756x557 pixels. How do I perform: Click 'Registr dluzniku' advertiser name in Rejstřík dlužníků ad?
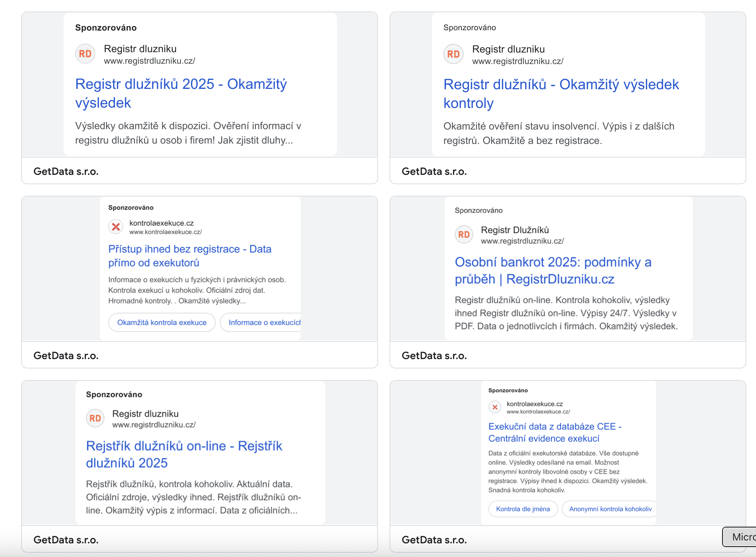(x=145, y=414)
